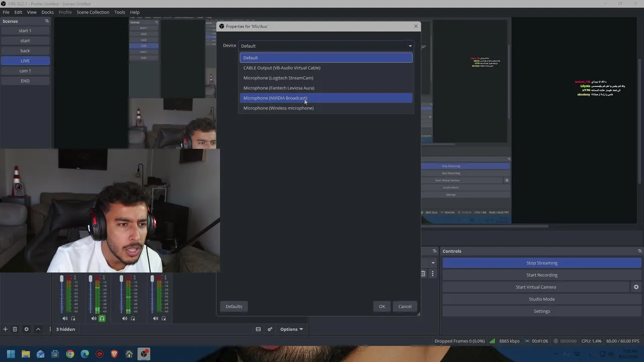Open File Explorer from the taskbar
644x362 pixels.
point(26,354)
